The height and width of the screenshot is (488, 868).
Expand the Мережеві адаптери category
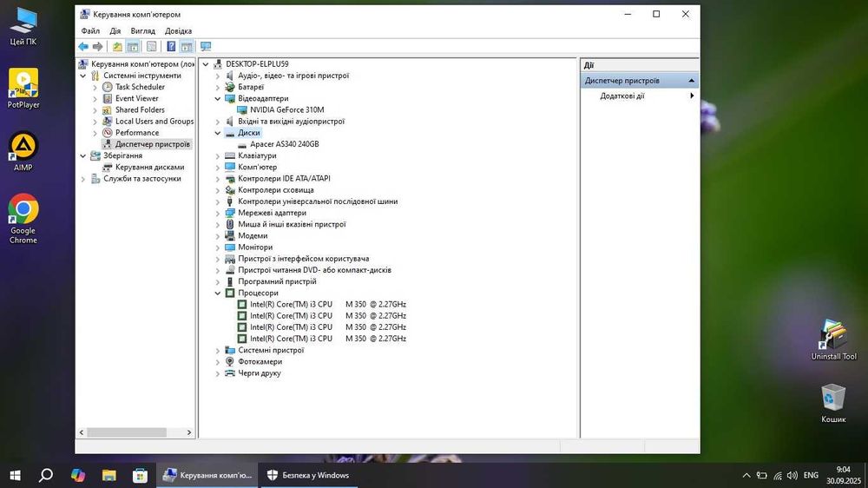pyautogui.click(x=218, y=214)
